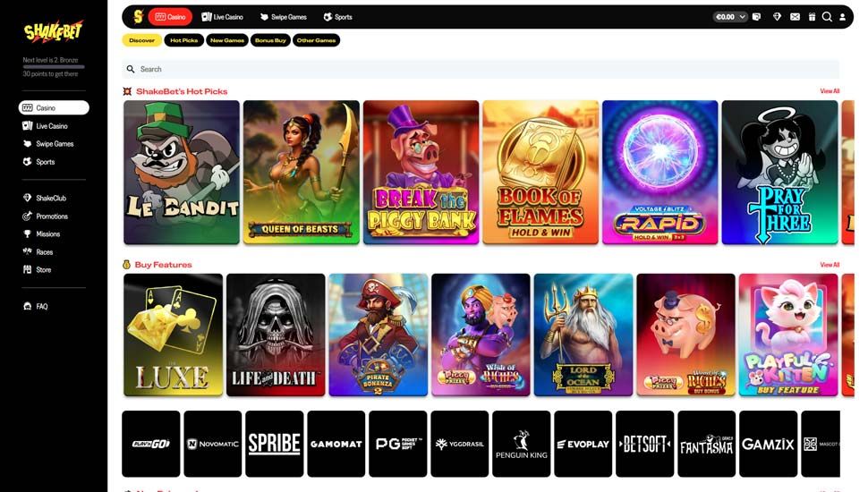This screenshot has height=492, width=868.
Task: Click the ShakeBet logo in sidebar
Action: pyautogui.click(x=53, y=31)
